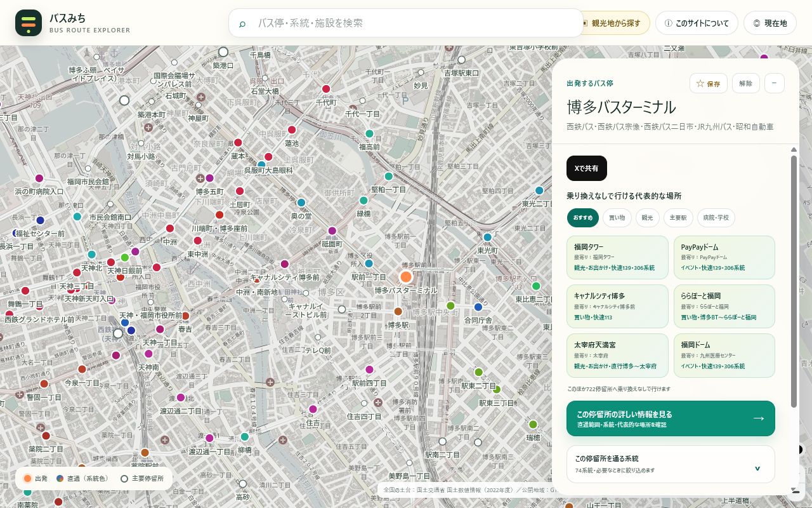Open the ららぽーと福岡 destination card
The height and width of the screenshot is (508, 812).
(724, 306)
